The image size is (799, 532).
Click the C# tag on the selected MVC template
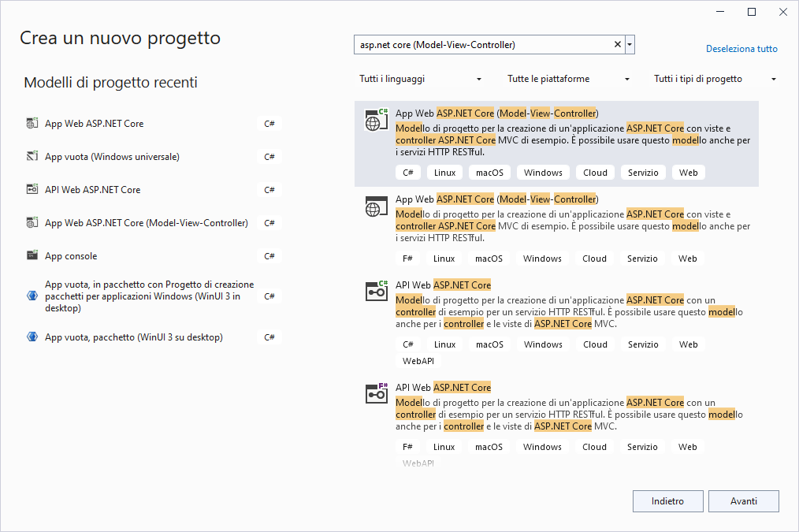(407, 173)
